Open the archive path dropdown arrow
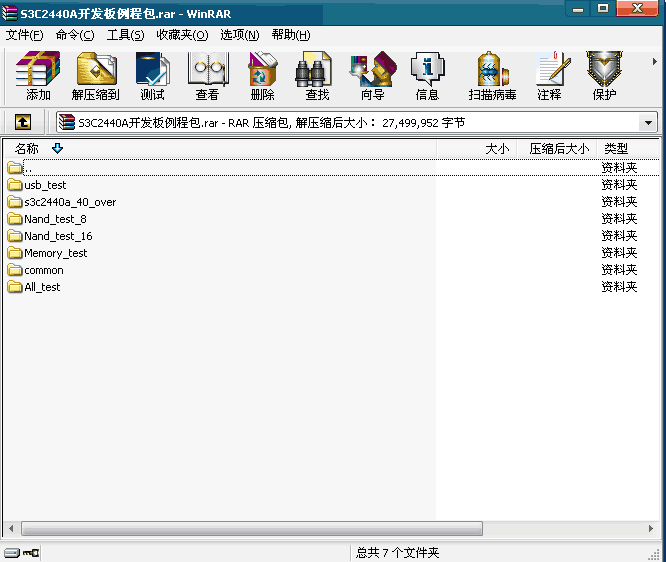The width and height of the screenshot is (666, 562). (x=648, y=123)
